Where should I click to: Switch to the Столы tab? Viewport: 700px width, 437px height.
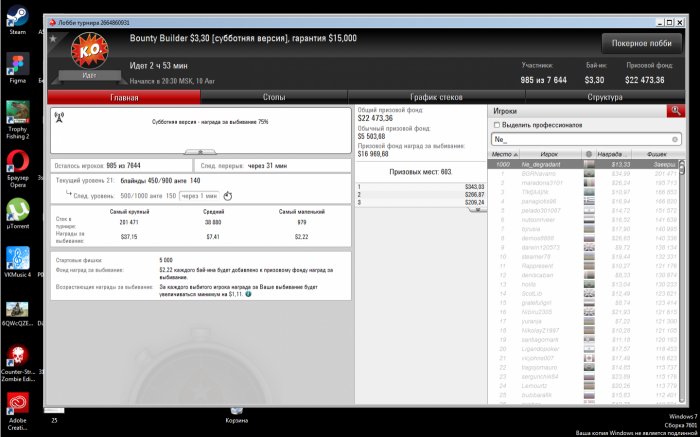click(x=273, y=98)
